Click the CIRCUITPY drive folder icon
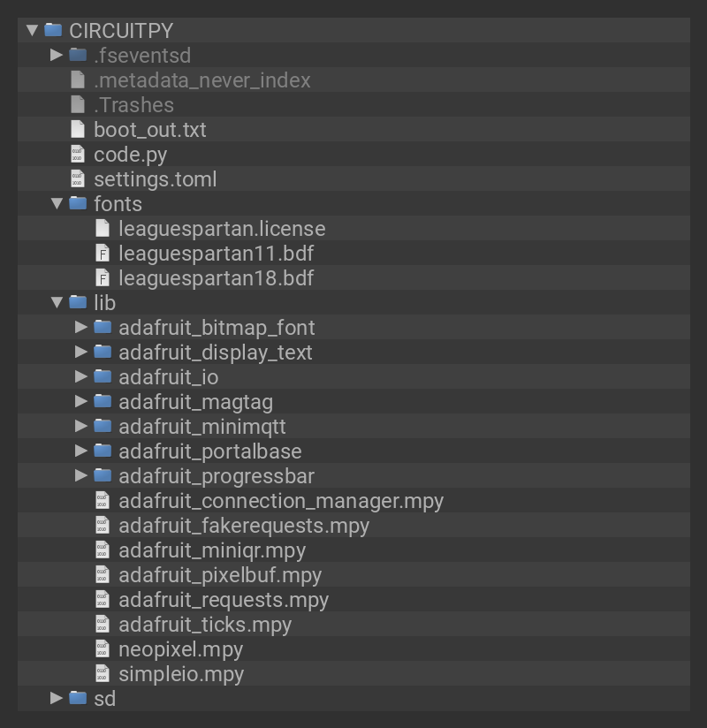 (53, 30)
